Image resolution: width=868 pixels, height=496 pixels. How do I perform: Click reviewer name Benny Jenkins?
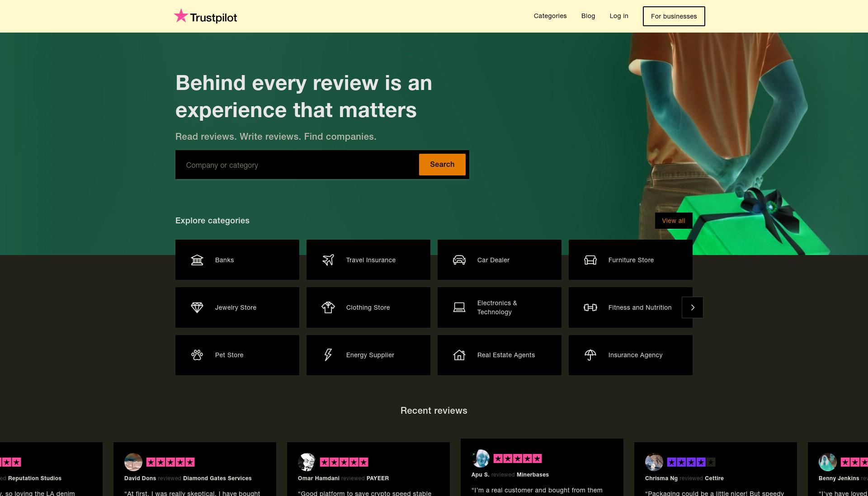(x=839, y=478)
